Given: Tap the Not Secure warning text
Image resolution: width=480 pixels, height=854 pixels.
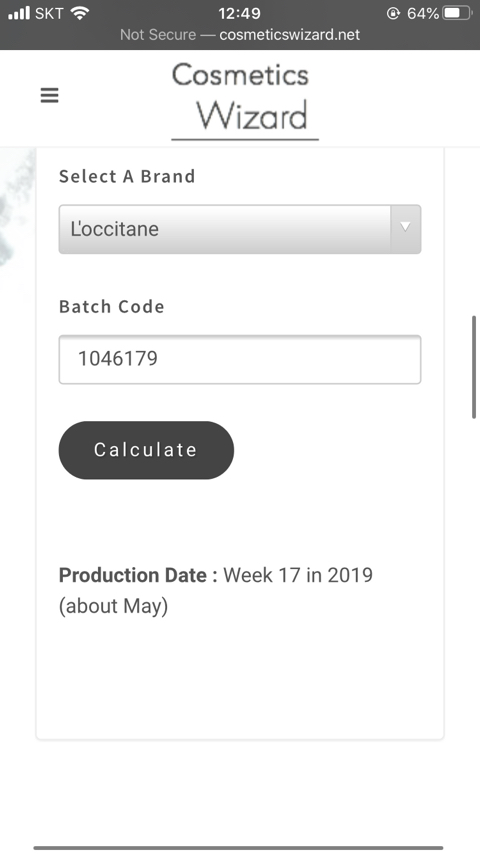Looking at the screenshot, I should coord(158,34).
